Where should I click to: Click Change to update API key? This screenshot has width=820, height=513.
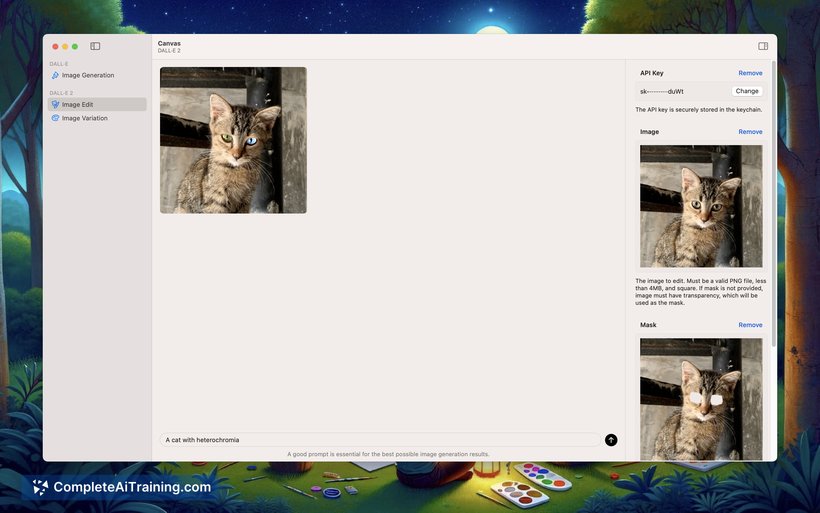point(747,91)
